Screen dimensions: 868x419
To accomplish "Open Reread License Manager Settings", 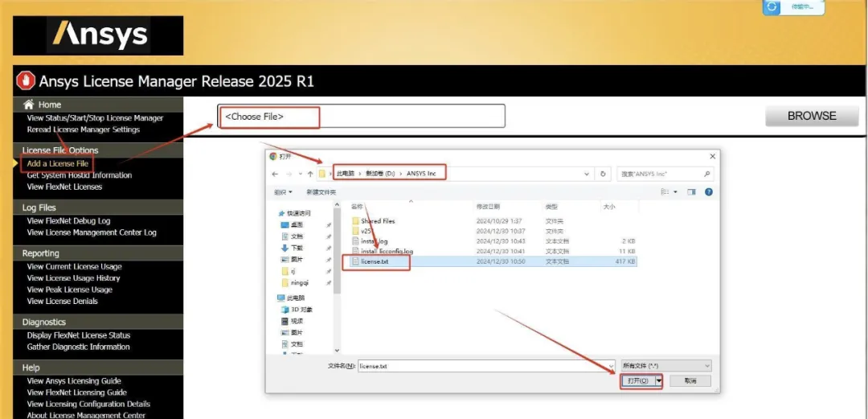I will [x=84, y=129].
